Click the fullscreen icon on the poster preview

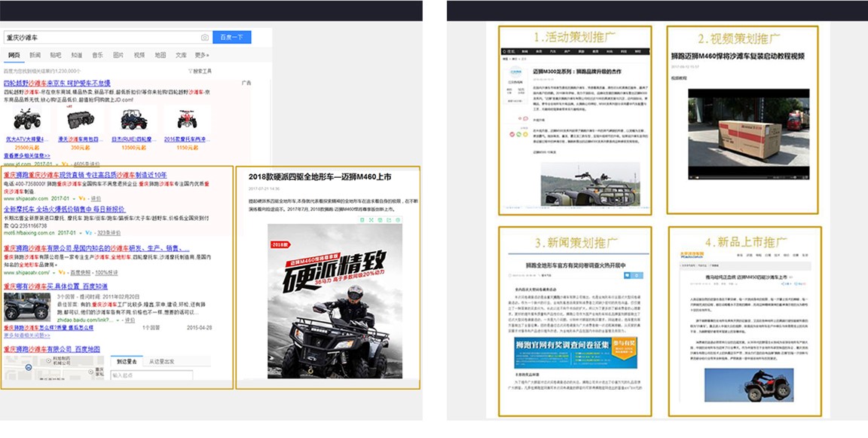[371, 219]
